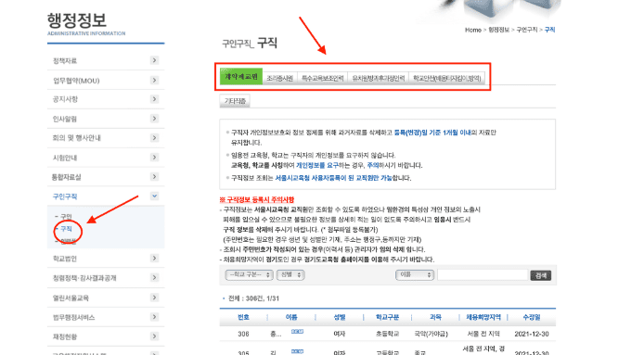Click the 초등학교 cell in row 306

387,334
